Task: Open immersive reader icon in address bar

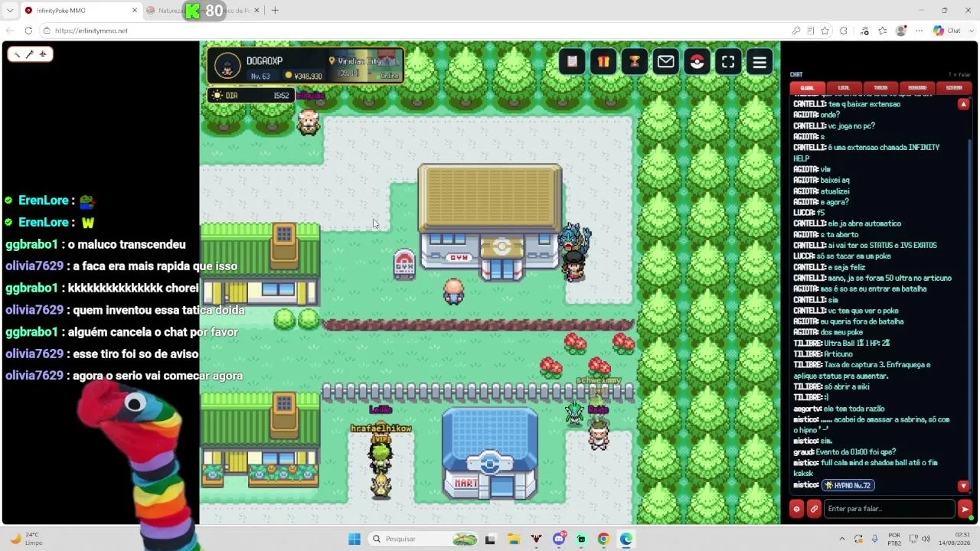Action: pos(811,31)
